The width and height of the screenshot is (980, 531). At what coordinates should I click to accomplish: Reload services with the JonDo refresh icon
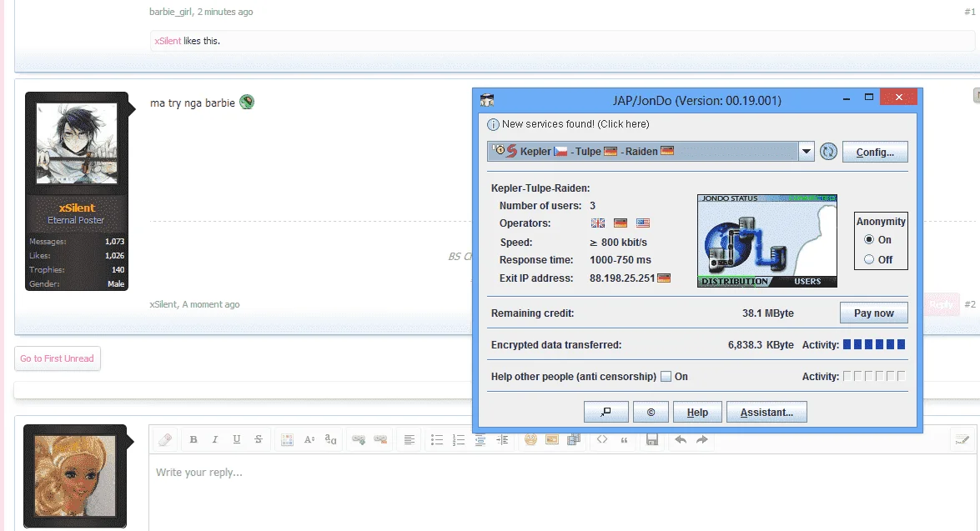click(x=828, y=151)
